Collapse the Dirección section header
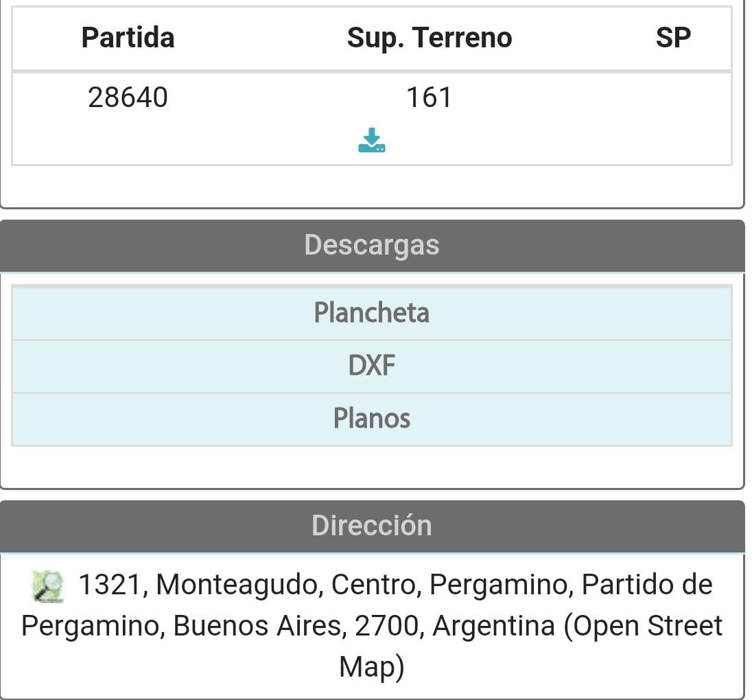This screenshot has width=752, height=700. [x=372, y=526]
